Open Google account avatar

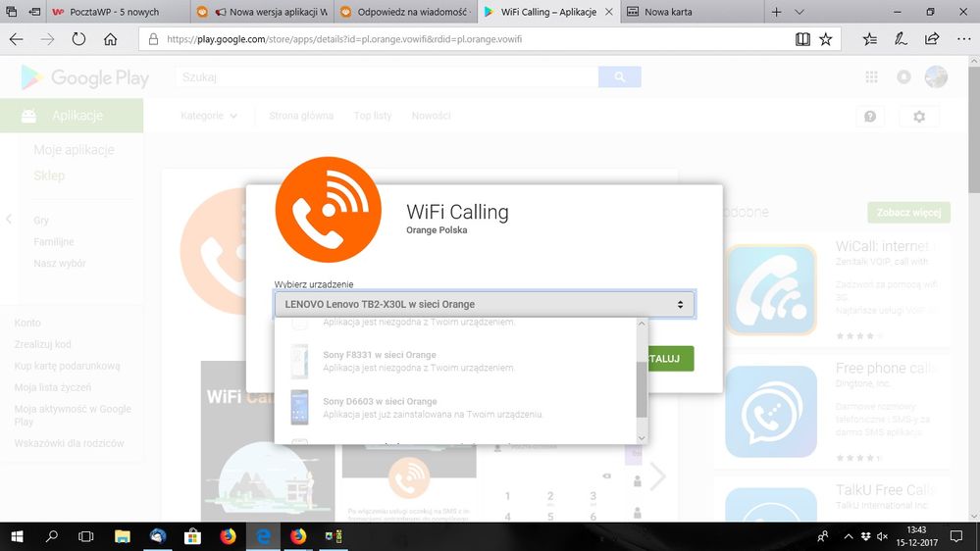click(936, 76)
